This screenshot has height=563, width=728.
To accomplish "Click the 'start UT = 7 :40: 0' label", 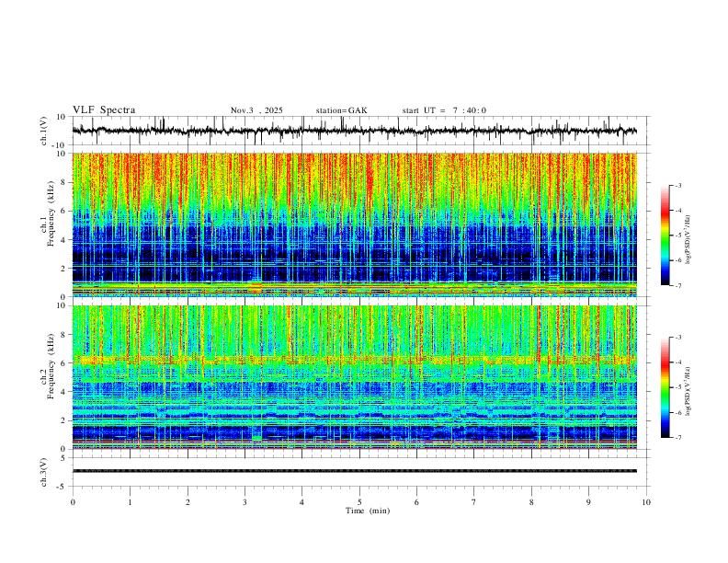I will (444, 110).
